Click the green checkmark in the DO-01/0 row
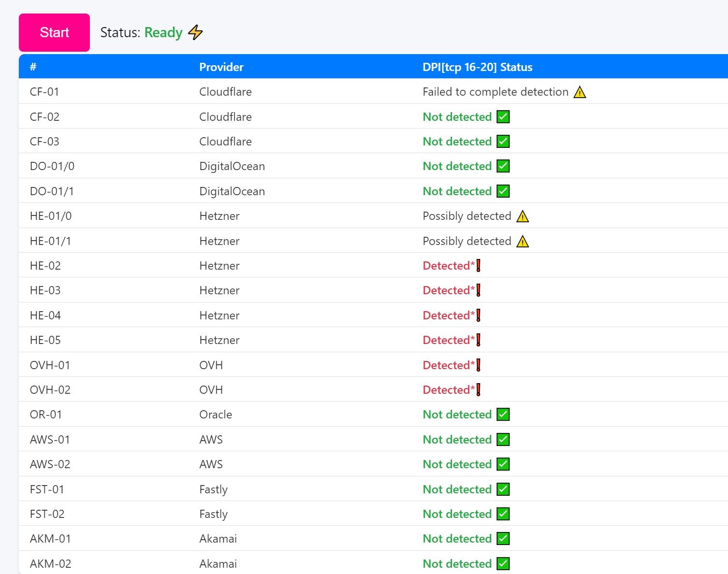The image size is (728, 574). tap(503, 166)
